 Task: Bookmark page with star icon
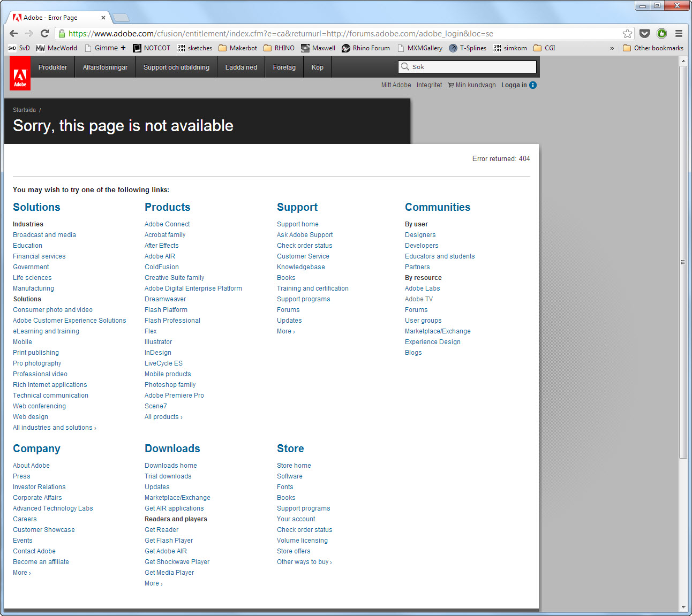pyautogui.click(x=627, y=33)
